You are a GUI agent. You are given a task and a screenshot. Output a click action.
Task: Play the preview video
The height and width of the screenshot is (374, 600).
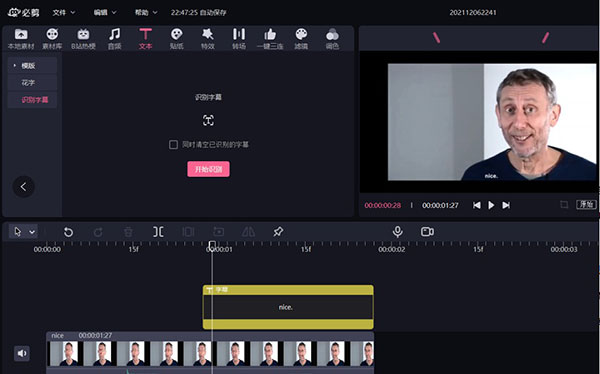pos(491,206)
